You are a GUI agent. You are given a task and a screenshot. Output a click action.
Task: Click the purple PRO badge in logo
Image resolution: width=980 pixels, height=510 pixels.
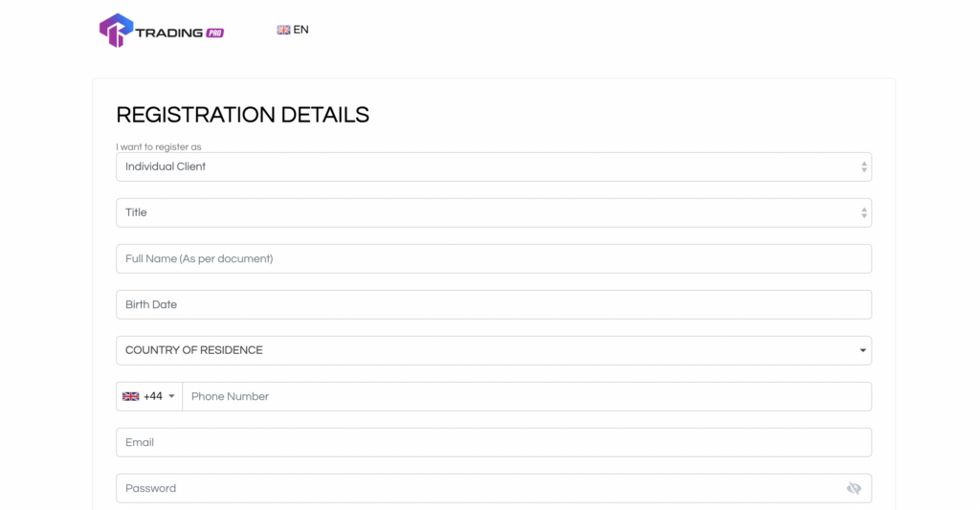[214, 33]
